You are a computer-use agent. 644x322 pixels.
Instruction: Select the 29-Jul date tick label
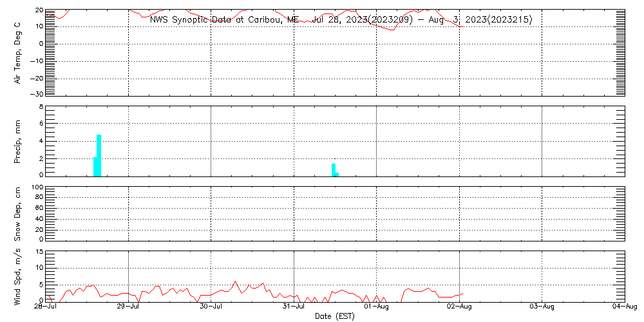(129, 307)
